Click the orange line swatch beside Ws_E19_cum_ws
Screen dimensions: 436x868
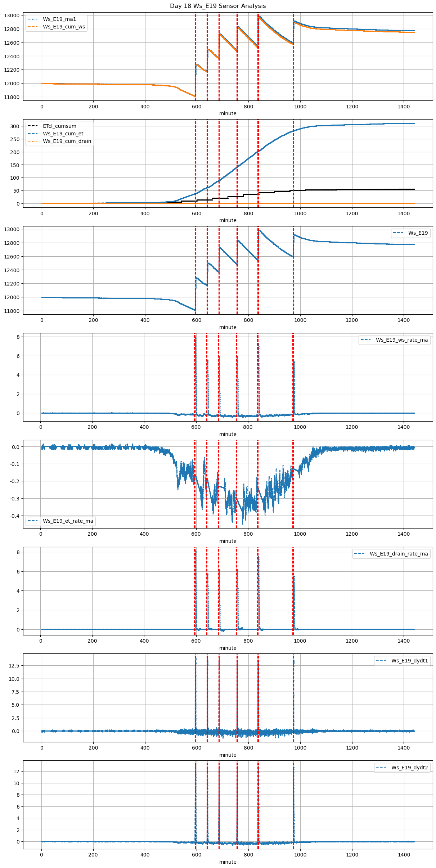point(32,27)
